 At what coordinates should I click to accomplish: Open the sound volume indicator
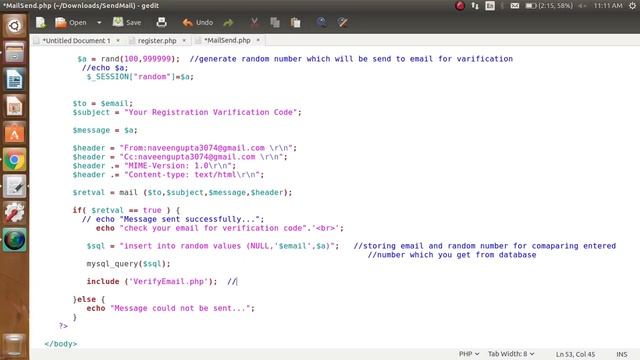tap(582, 6)
